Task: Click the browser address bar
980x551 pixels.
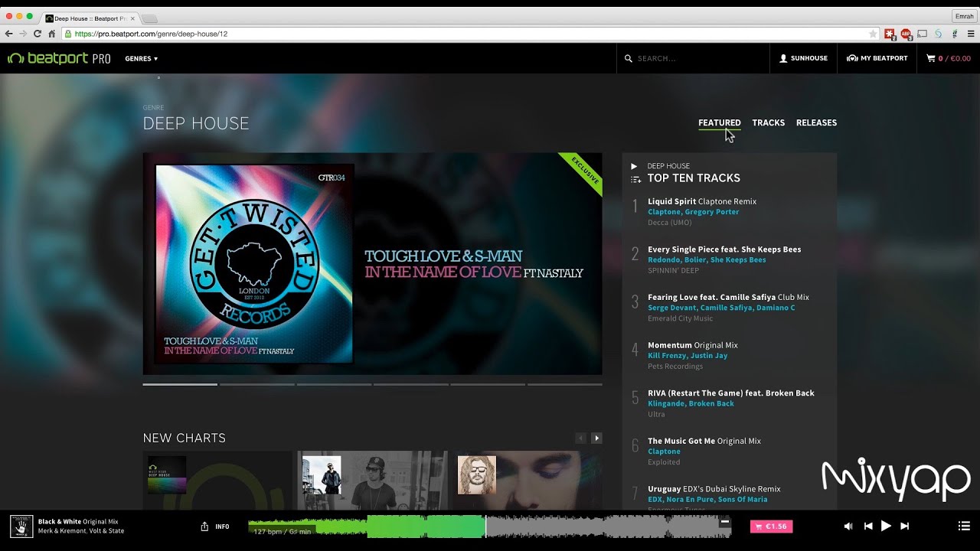Action: pos(471,34)
